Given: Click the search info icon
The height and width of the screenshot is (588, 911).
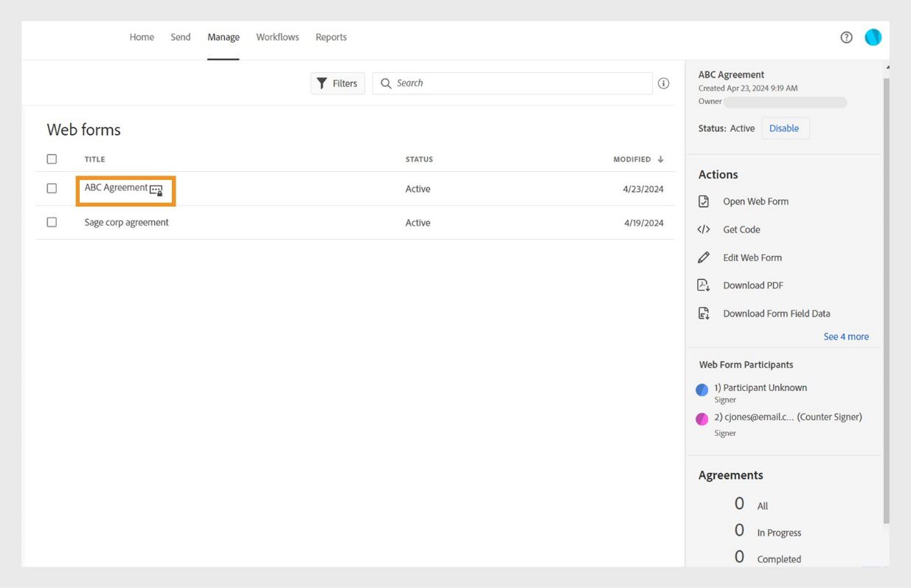Looking at the screenshot, I should coord(663,83).
